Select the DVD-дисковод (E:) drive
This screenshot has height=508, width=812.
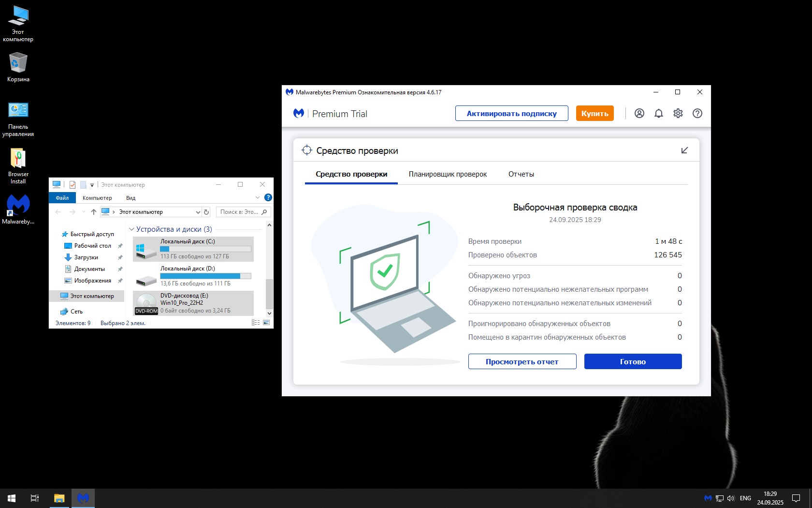click(x=193, y=303)
